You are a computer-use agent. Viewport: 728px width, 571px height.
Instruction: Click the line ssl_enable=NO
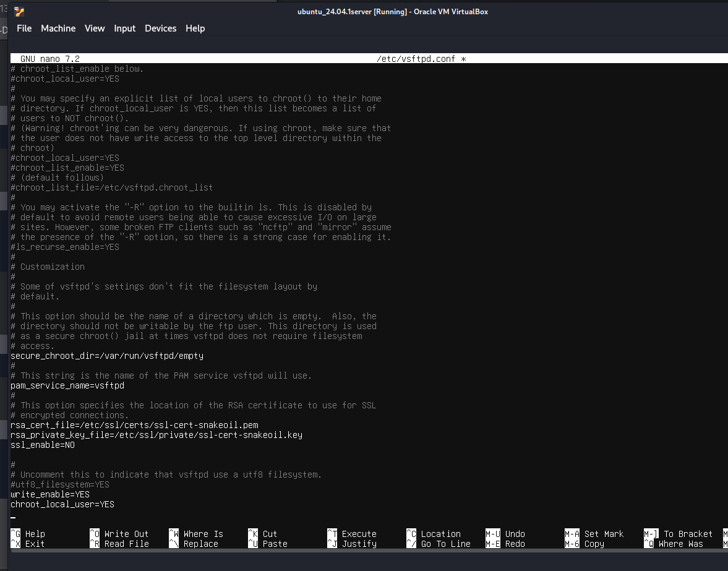(43, 445)
